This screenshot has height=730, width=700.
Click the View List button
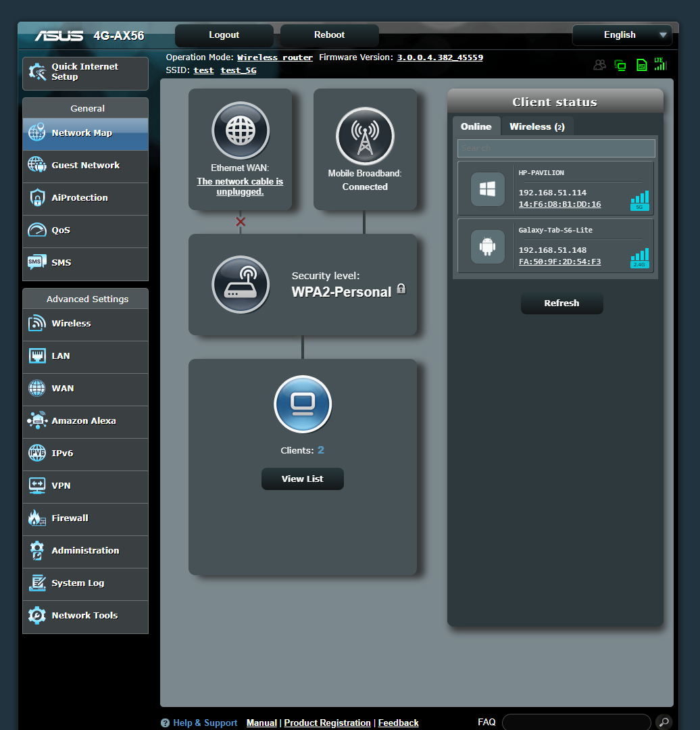[x=303, y=479]
